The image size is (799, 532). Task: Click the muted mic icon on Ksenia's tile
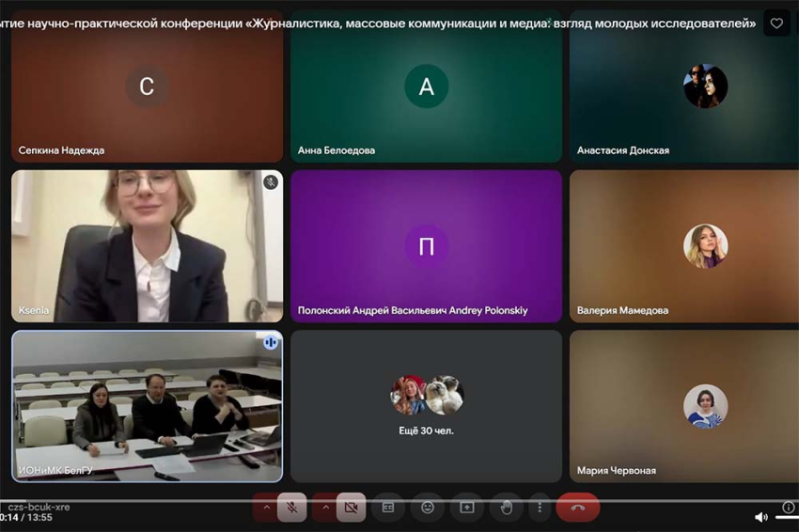pos(271,182)
